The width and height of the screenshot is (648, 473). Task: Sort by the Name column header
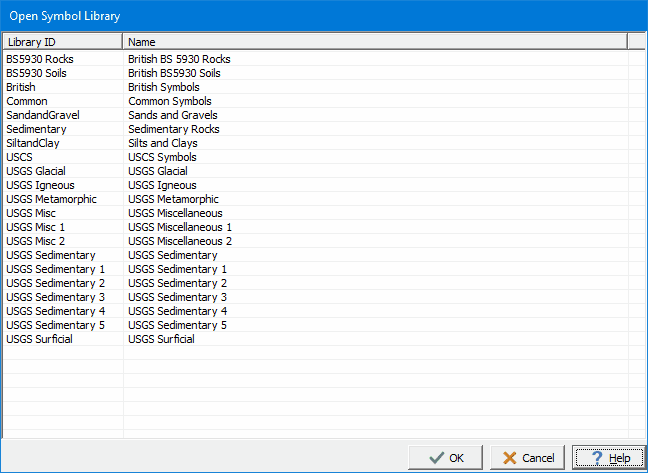pyautogui.click(x=374, y=42)
